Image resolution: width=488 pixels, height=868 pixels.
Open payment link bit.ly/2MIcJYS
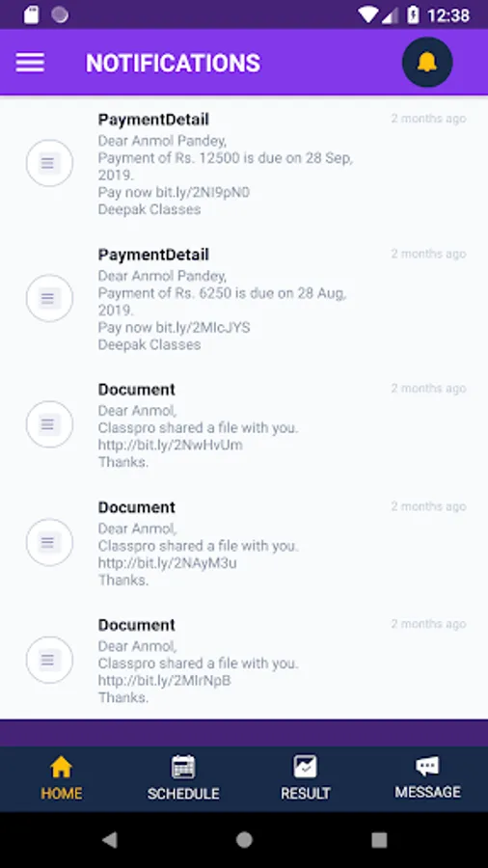click(x=203, y=327)
